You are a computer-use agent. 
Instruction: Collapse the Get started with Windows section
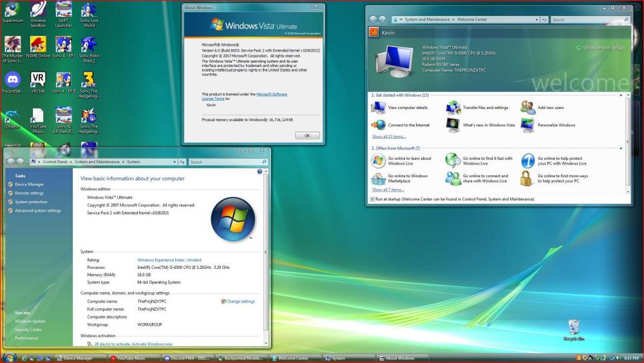click(621, 95)
